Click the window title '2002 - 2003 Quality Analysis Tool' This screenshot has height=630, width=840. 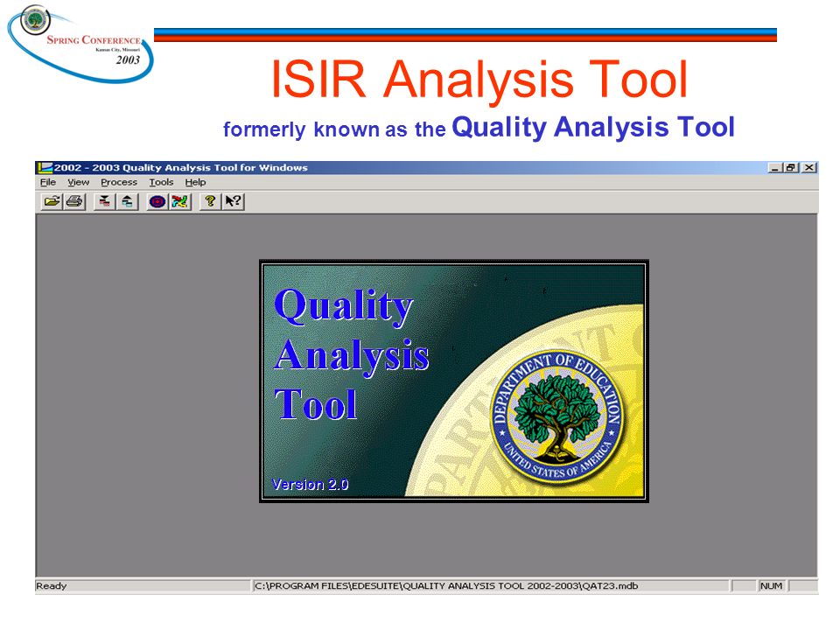click(x=181, y=167)
